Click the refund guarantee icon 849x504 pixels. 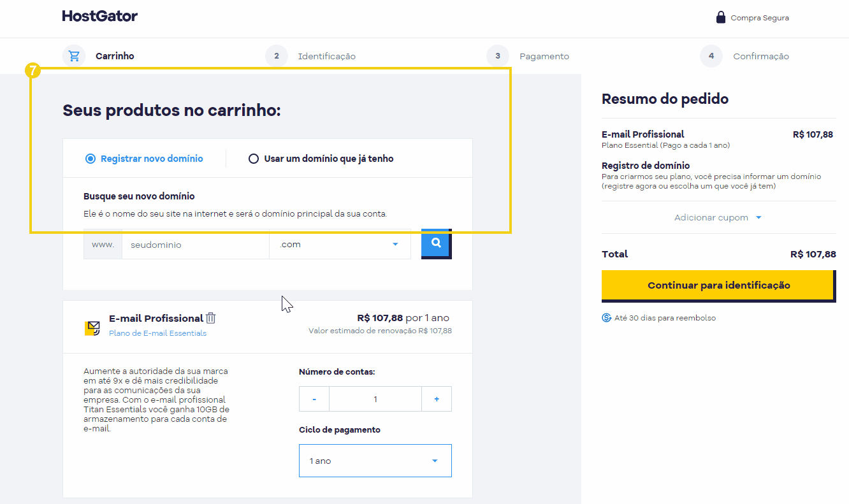coord(607,318)
